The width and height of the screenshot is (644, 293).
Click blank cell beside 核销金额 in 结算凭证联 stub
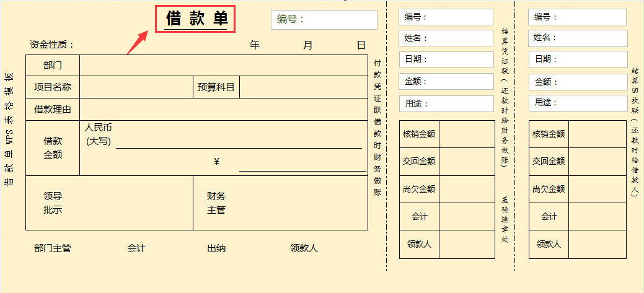point(467,134)
